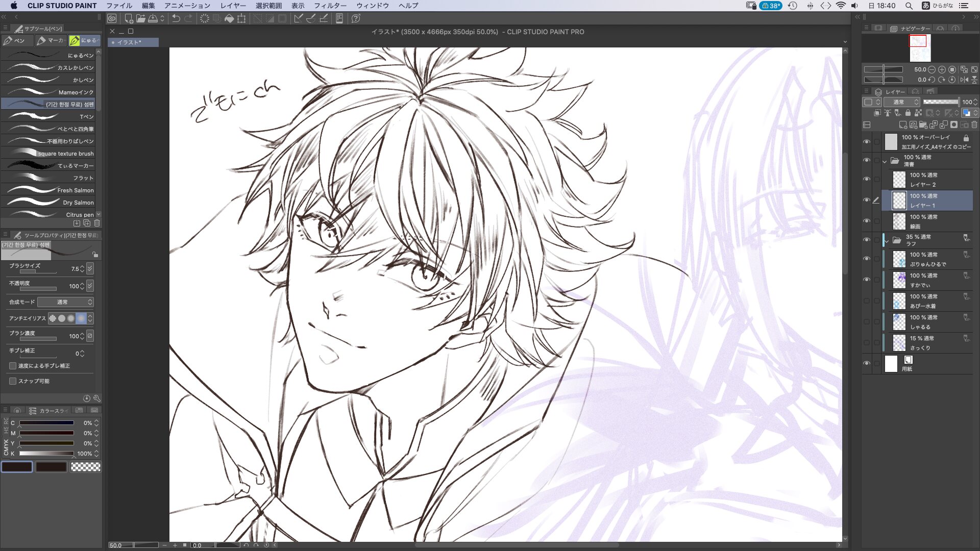Create a new layer folder
Viewport: 980px width, 551px height.
[923, 125]
